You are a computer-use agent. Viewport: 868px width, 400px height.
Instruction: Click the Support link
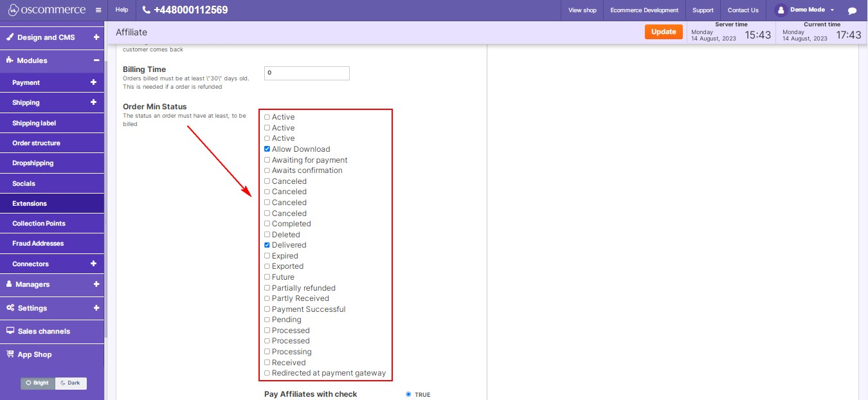tap(703, 10)
